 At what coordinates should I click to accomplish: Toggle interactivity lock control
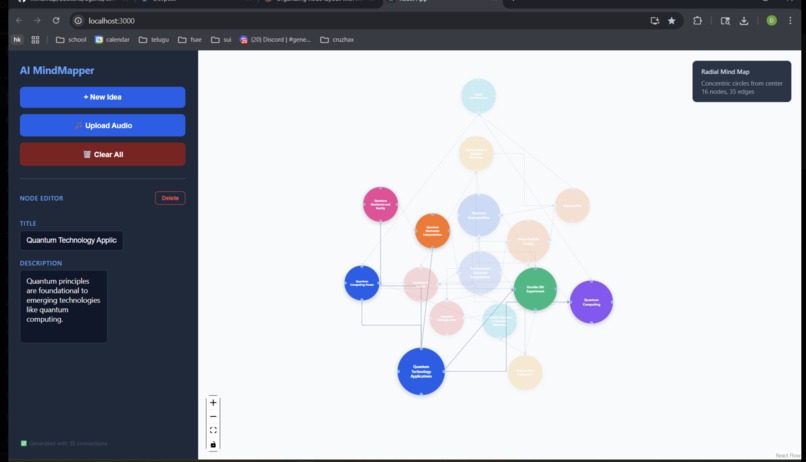click(x=213, y=445)
